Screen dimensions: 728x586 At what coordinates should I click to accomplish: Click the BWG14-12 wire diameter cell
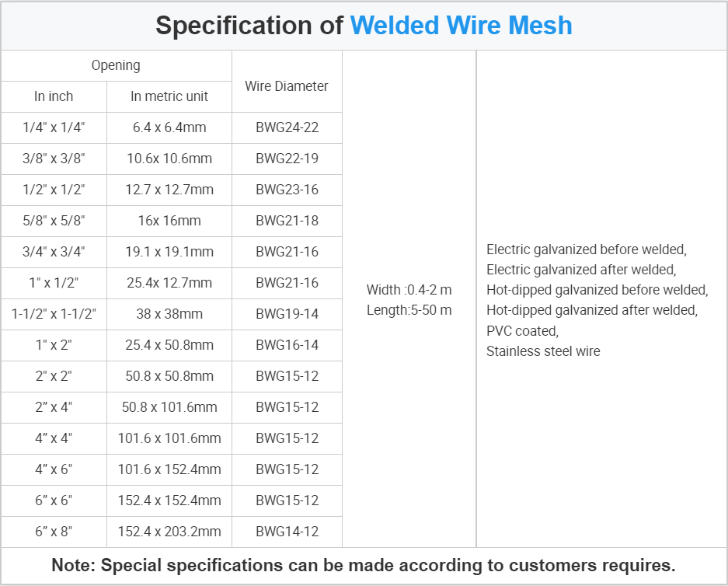pyautogui.click(x=287, y=532)
